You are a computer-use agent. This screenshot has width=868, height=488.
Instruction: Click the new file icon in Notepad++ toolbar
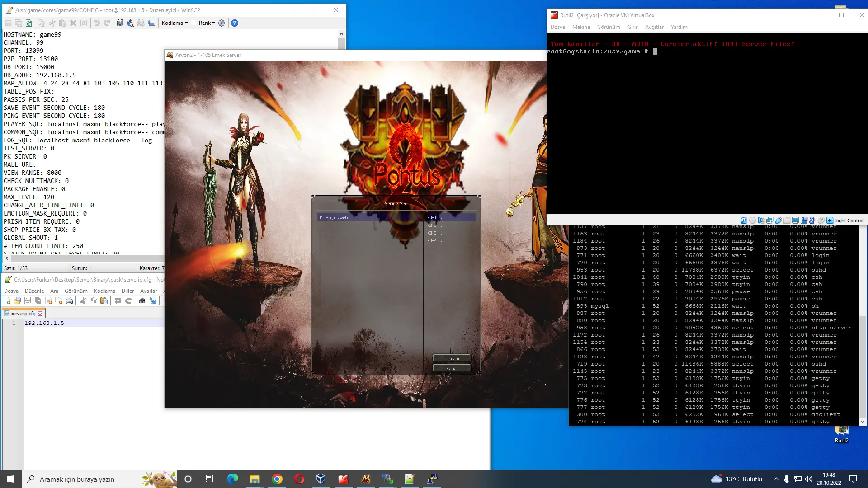click(7, 301)
